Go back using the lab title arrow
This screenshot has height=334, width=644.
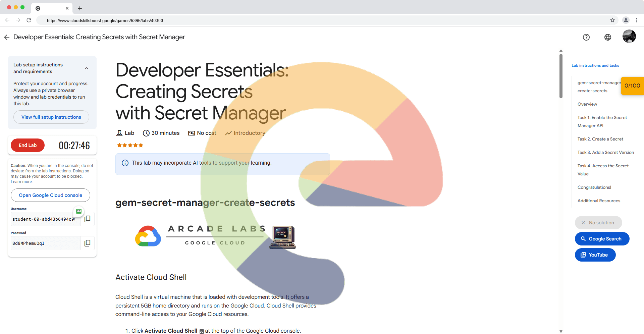click(7, 37)
